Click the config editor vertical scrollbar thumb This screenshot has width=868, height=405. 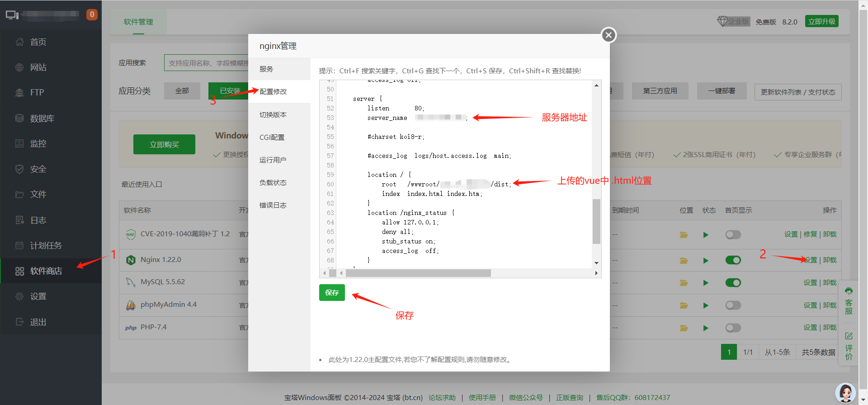[x=597, y=221]
